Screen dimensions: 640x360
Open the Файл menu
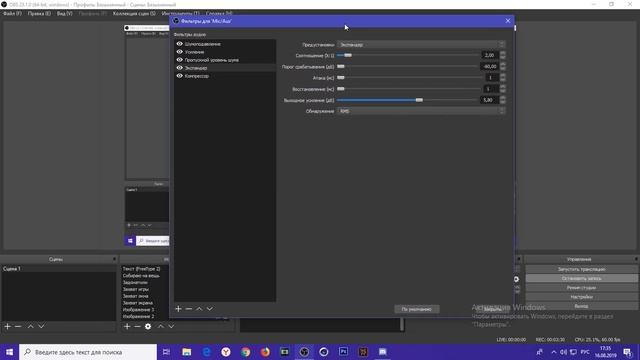coord(12,13)
